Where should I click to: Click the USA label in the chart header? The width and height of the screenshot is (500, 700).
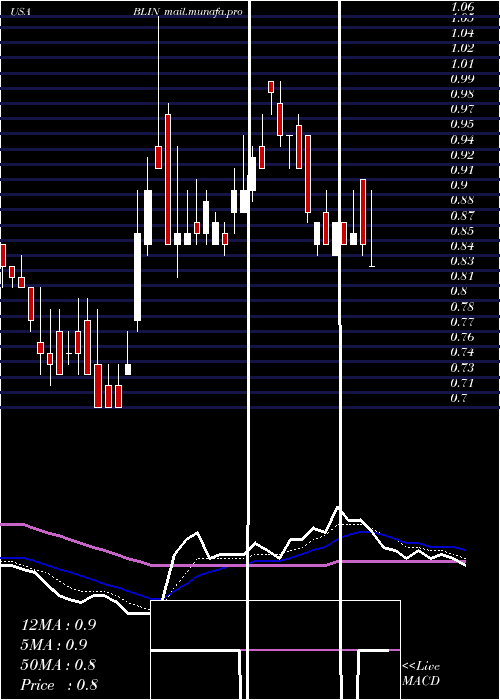[x=21, y=12]
